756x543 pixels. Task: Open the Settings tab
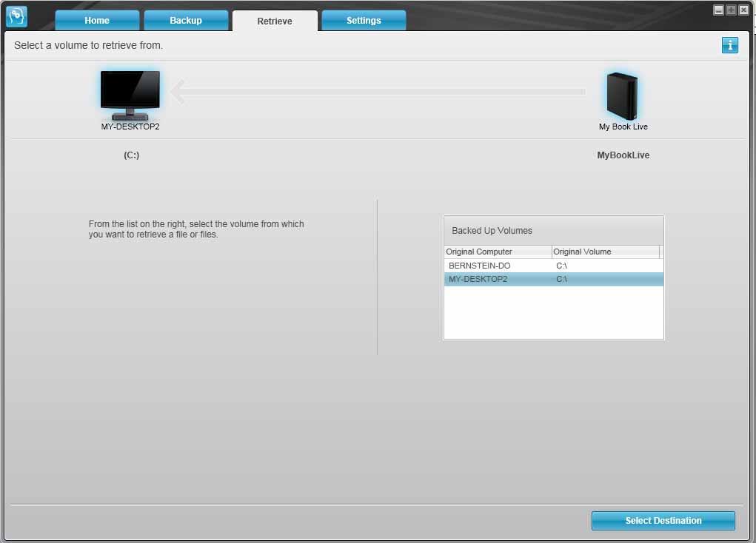(x=364, y=20)
